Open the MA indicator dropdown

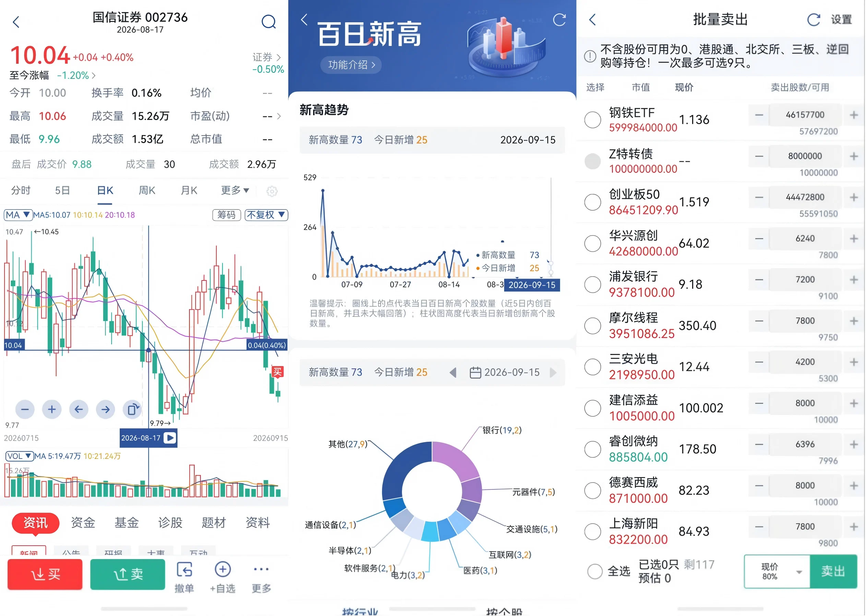click(x=18, y=215)
